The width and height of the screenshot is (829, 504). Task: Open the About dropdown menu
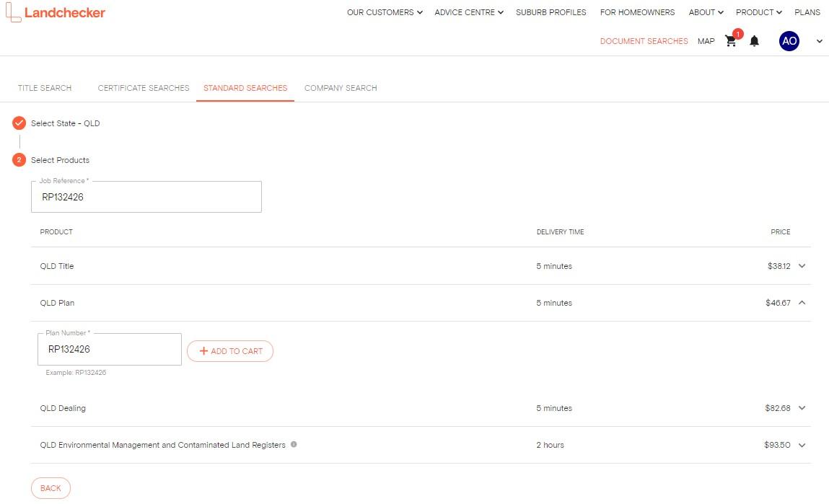pos(706,12)
